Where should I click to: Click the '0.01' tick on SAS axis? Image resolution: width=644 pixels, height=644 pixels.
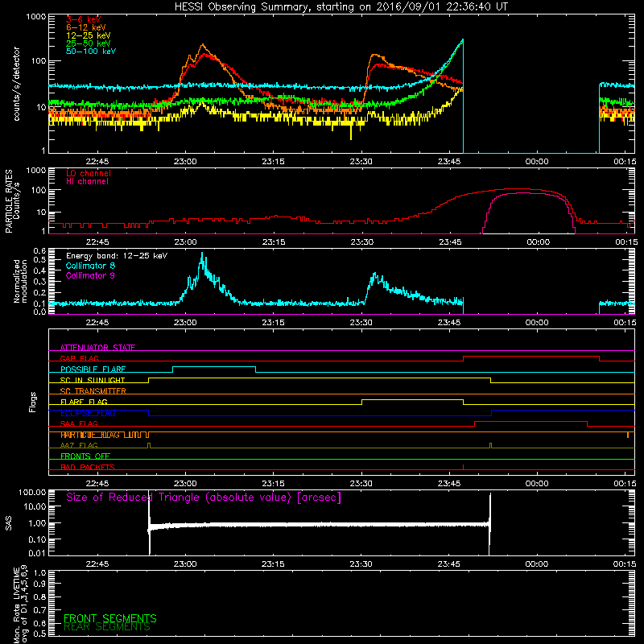37,553
